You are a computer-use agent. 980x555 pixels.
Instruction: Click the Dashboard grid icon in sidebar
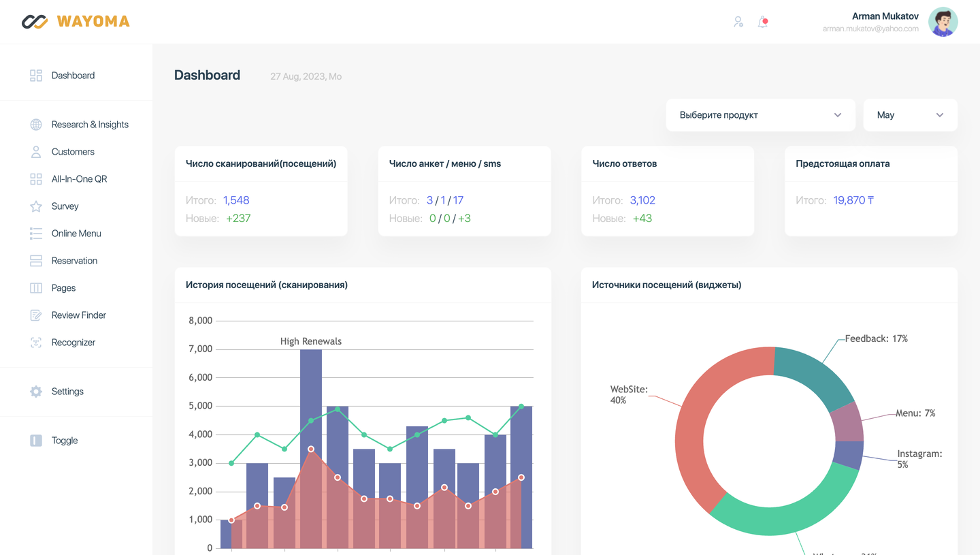pyautogui.click(x=36, y=76)
